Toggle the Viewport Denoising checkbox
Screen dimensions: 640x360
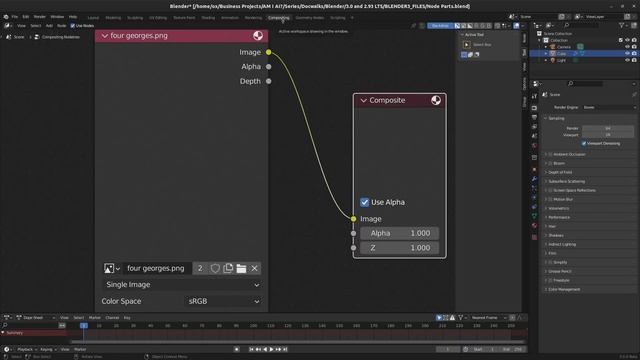coord(584,144)
